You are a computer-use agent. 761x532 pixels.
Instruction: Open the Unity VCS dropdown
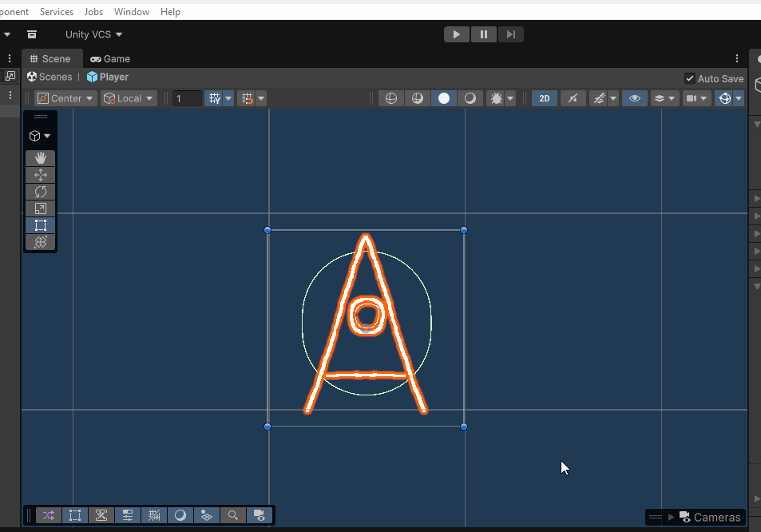(x=93, y=34)
